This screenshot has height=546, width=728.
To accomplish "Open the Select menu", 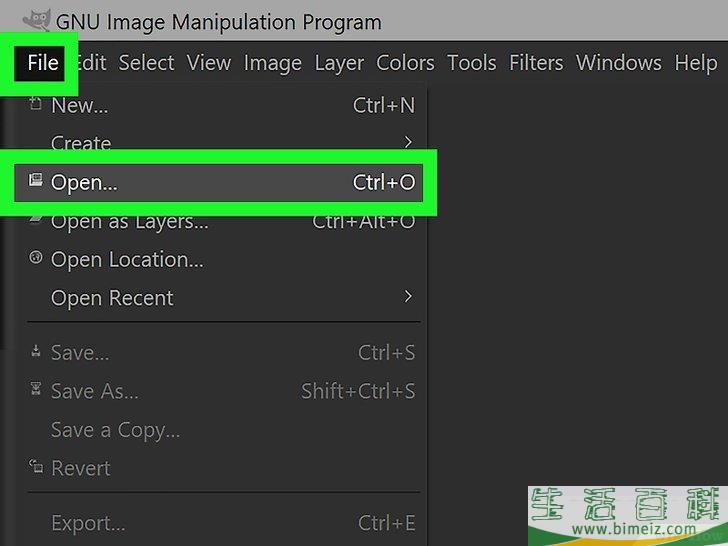I will point(146,63).
